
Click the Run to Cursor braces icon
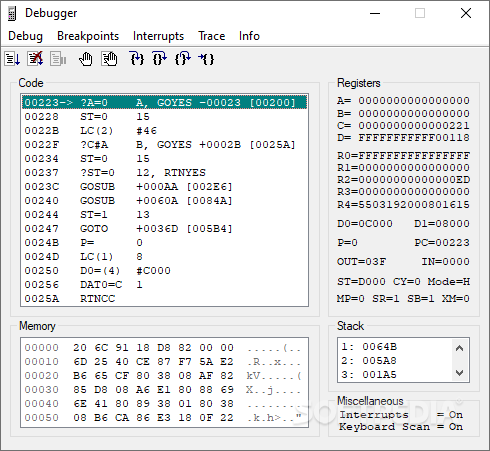click(x=206, y=59)
